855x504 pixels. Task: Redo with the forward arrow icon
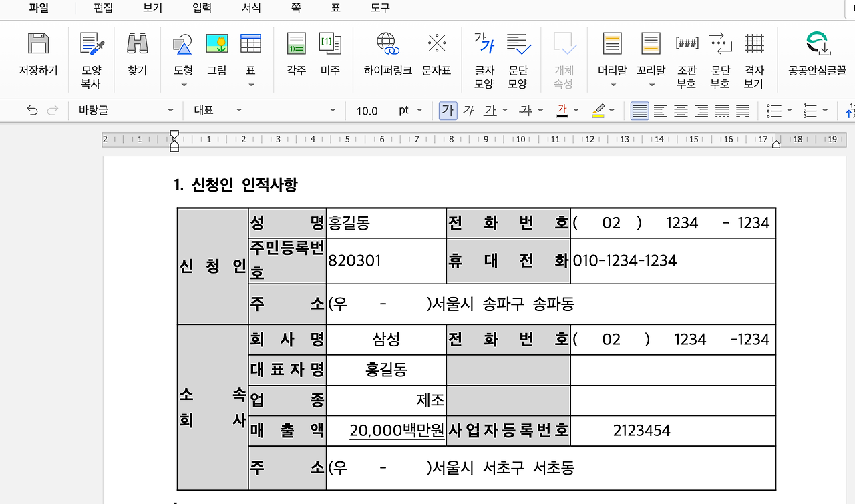53,111
